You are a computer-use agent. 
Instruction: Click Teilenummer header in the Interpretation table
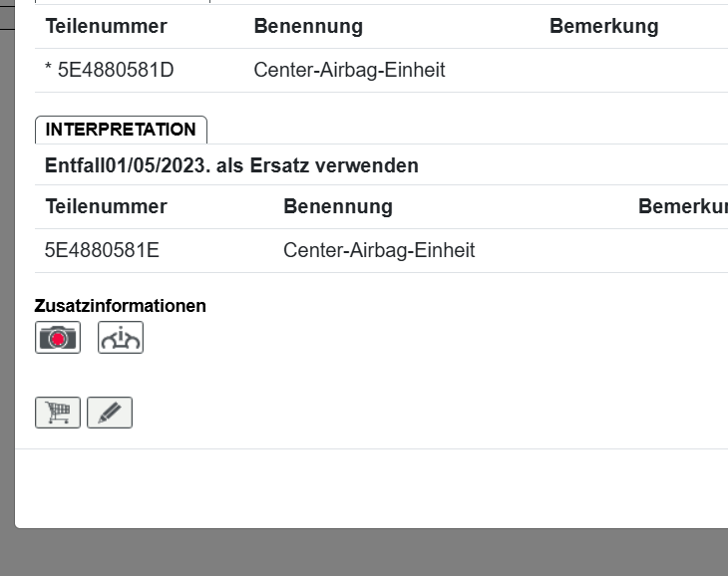[107, 206]
